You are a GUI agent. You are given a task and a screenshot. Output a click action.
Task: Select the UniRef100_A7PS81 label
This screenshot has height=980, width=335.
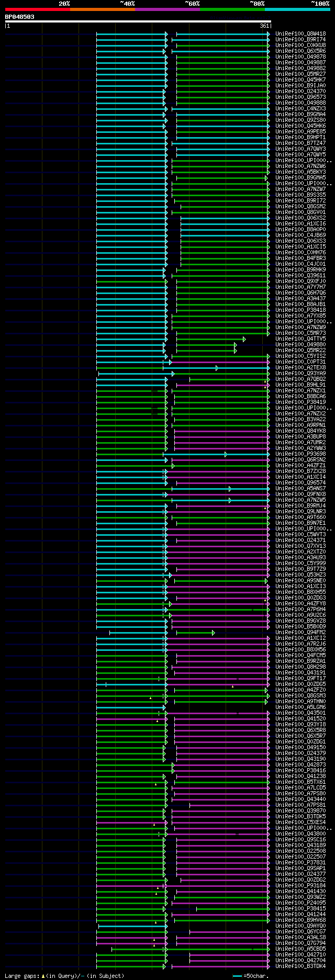tap(300, 805)
